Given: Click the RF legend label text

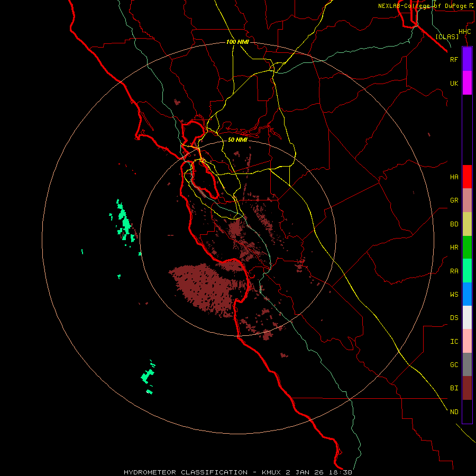Looking at the screenshot, I should tap(454, 59).
